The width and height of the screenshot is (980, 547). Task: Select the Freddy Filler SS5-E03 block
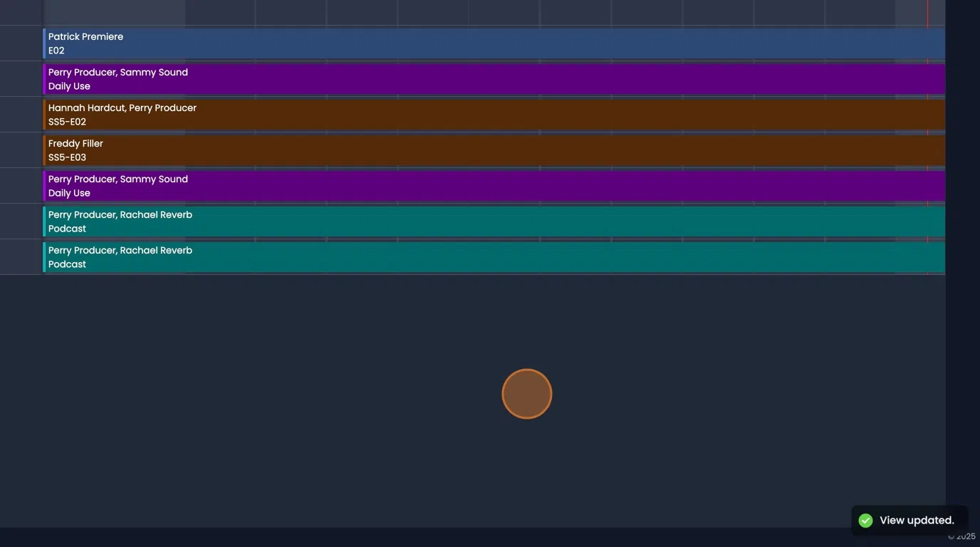(427, 150)
